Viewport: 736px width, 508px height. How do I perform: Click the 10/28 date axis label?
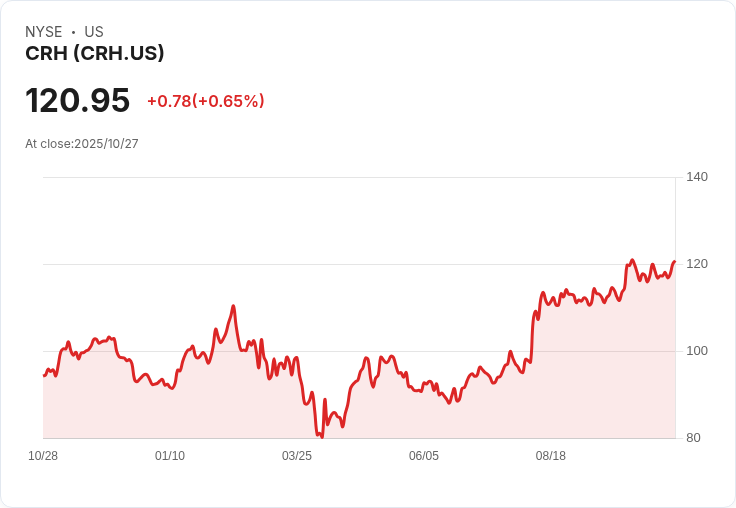point(43,456)
